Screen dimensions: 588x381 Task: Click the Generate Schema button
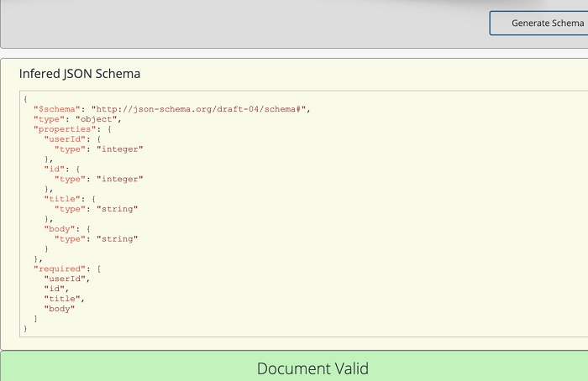[x=538, y=23]
